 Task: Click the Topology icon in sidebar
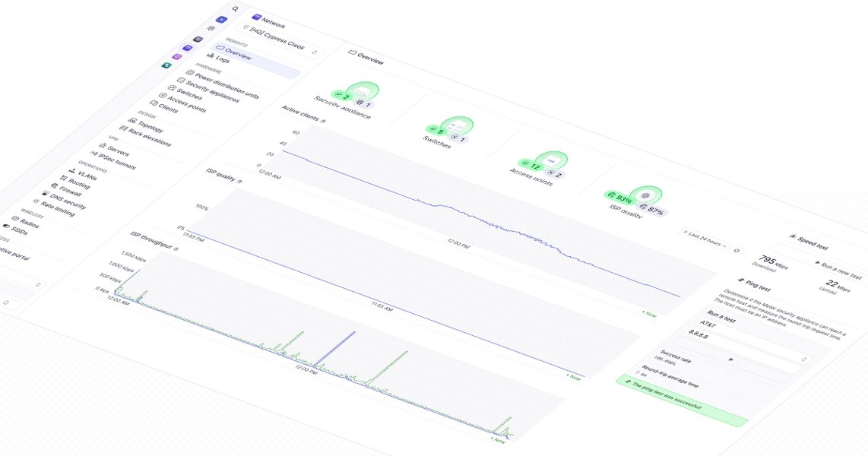point(132,119)
